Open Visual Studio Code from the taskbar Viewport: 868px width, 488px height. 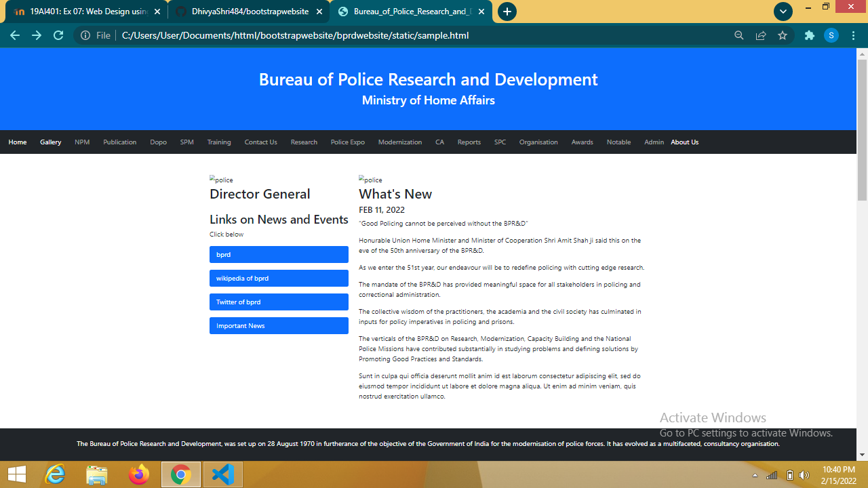222,474
